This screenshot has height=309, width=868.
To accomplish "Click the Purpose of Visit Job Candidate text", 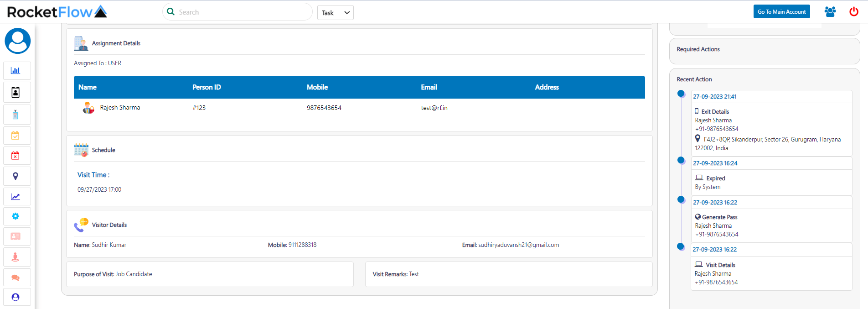I will [x=113, y=274].
